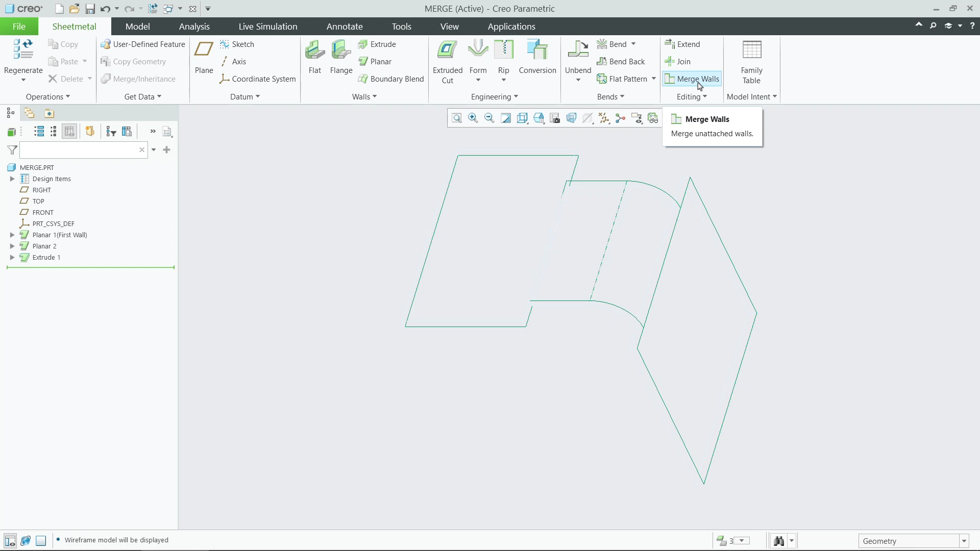The height and width of the screenshot is (551, 980).
Task: Open the Walls group dropdown
Action: pyautogui.click(x=364, y=97)
